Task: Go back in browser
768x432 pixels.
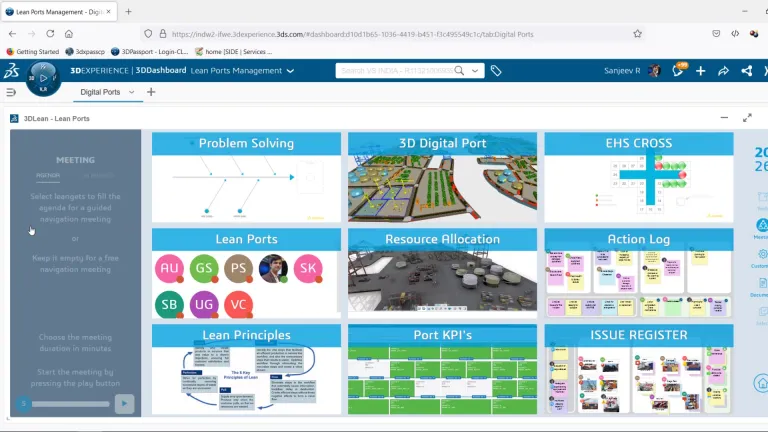Action: click(12, 34)
